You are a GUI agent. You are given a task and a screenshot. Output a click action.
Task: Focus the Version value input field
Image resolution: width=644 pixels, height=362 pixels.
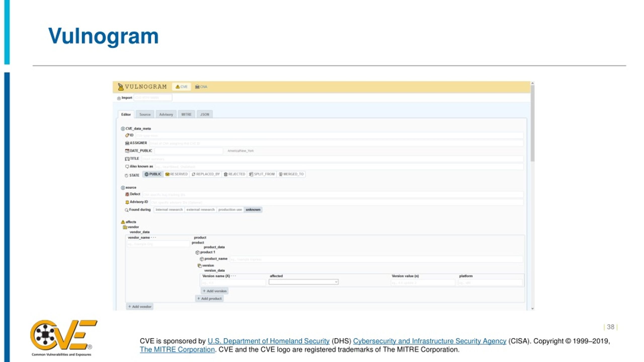[423, 283]
